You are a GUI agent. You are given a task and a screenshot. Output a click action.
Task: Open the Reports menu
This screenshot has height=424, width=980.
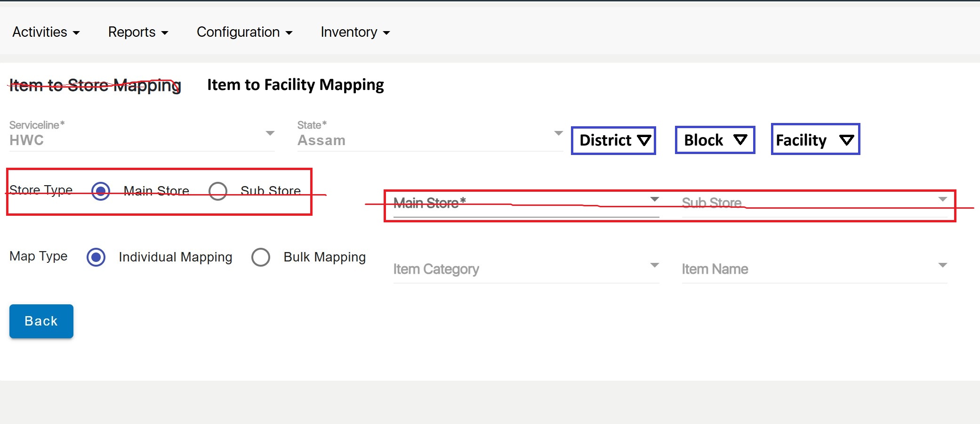tap(138, 32)
